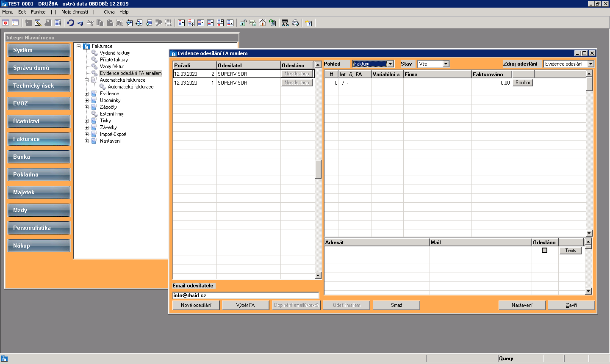Click the Pořadí list scrollbar down arrow
The image size is (610, 364).
pos(318,276)
